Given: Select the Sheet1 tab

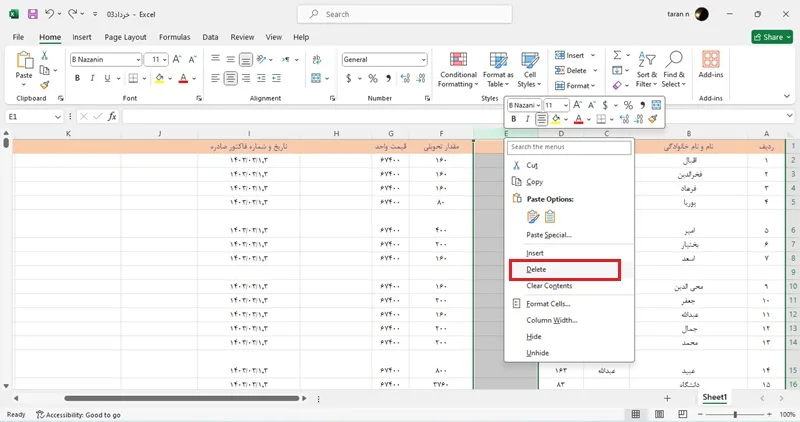Looking at the screenshot, I should [714, 397].
